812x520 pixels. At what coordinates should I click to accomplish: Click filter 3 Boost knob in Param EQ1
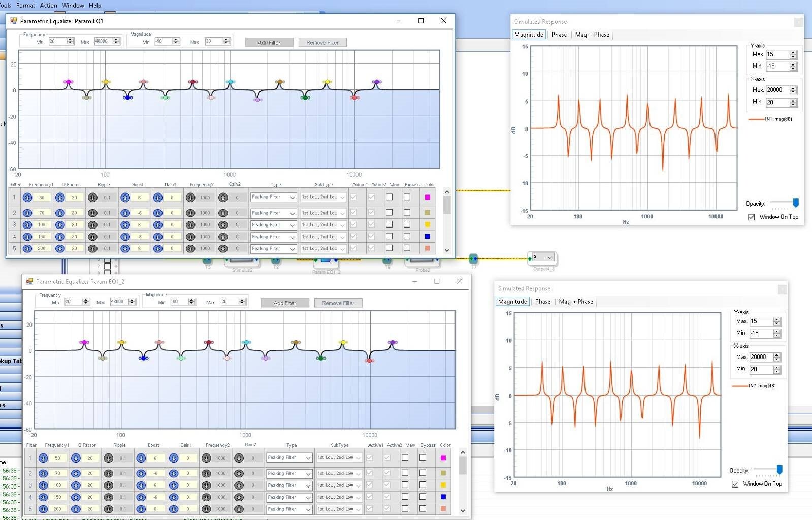tap(125, 224)
